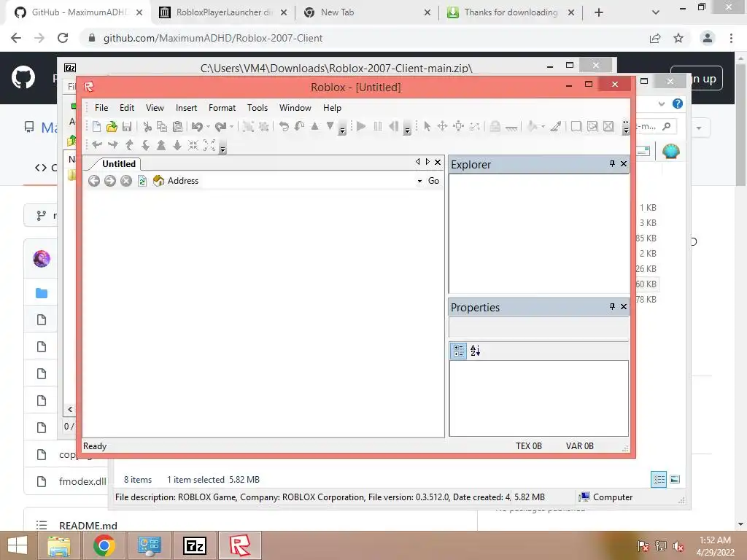Click the Undo arrow icon
The image size is (747, 560).
[197, 126]
